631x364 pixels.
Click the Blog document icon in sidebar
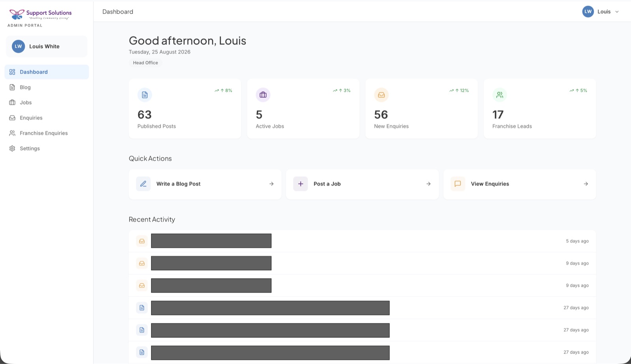[12, 87]
